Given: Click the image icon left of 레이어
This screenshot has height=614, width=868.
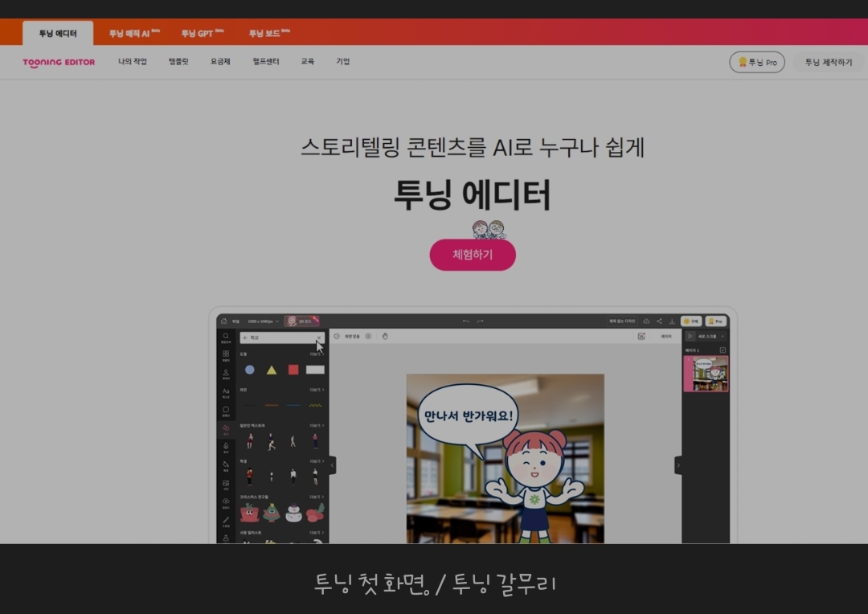Looking at the screenshot, I should click(x=641, y=336).
